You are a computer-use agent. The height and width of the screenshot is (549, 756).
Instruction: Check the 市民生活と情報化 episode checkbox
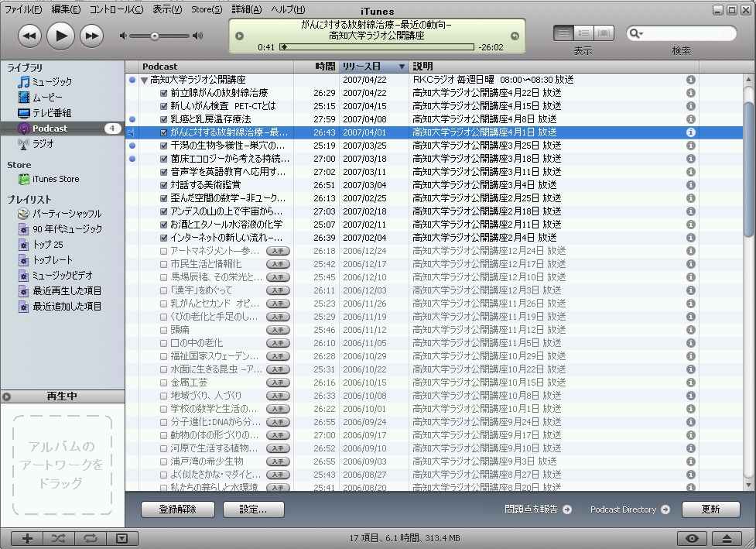[163, 264]
